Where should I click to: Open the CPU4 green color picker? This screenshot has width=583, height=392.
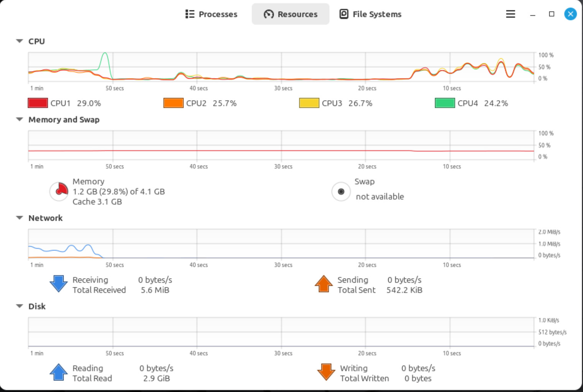click(445, 103)
